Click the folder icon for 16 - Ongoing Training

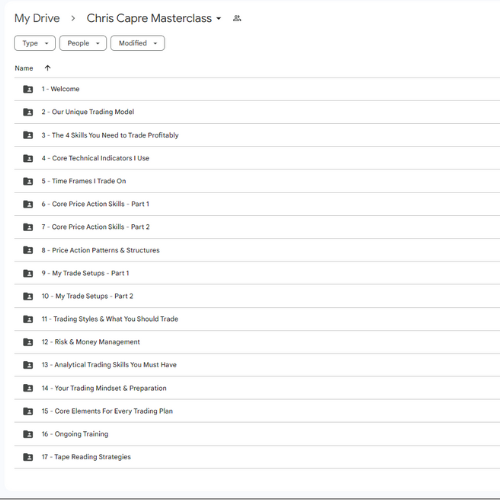(28, 434)
